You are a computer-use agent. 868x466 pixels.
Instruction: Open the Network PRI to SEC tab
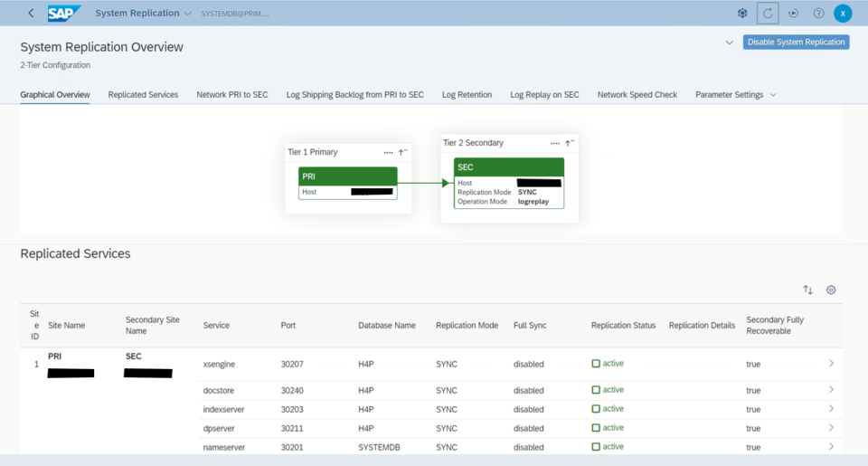[x=232, y=95]
